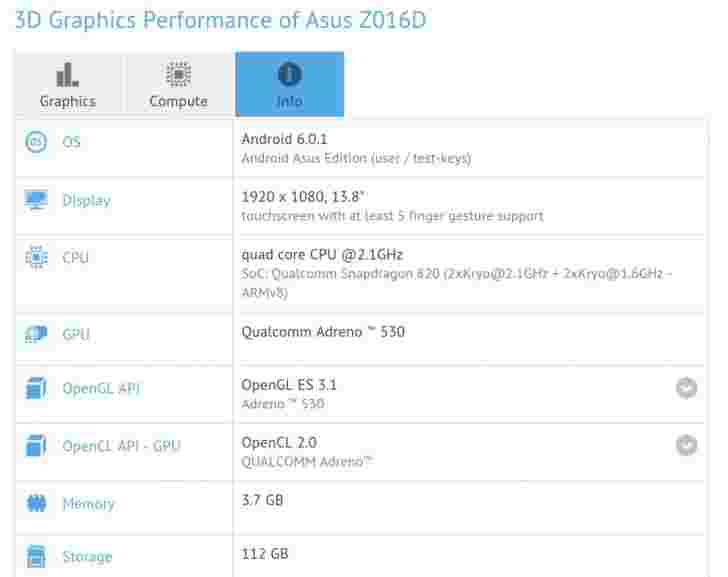Image resolution: width=728 pixels, height=577 pixels.
Task: Click the OS row icon
Action: click(36, 142)
